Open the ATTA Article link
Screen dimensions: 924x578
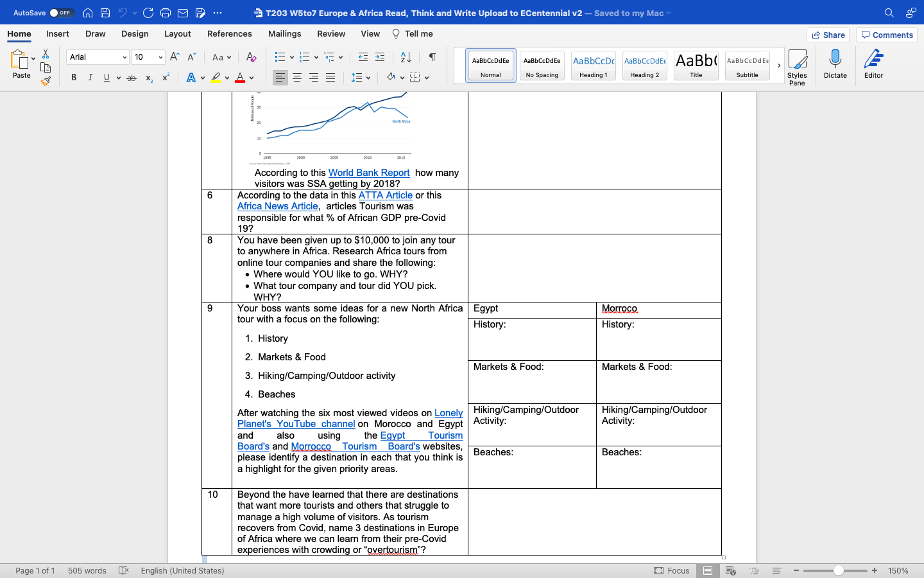386,195
